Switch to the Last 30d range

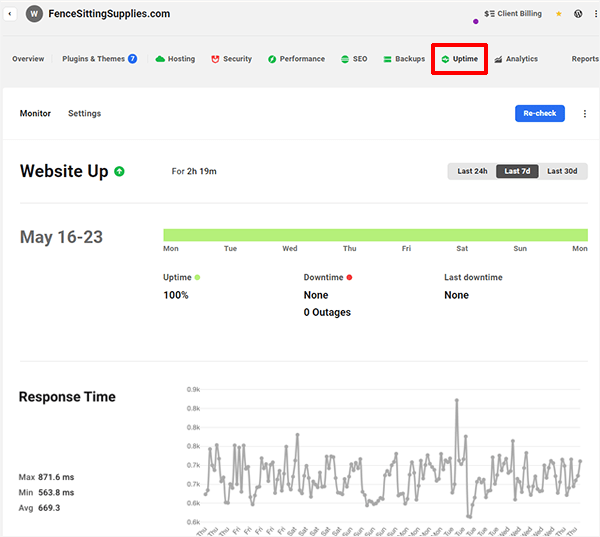[x=563, y=171]
